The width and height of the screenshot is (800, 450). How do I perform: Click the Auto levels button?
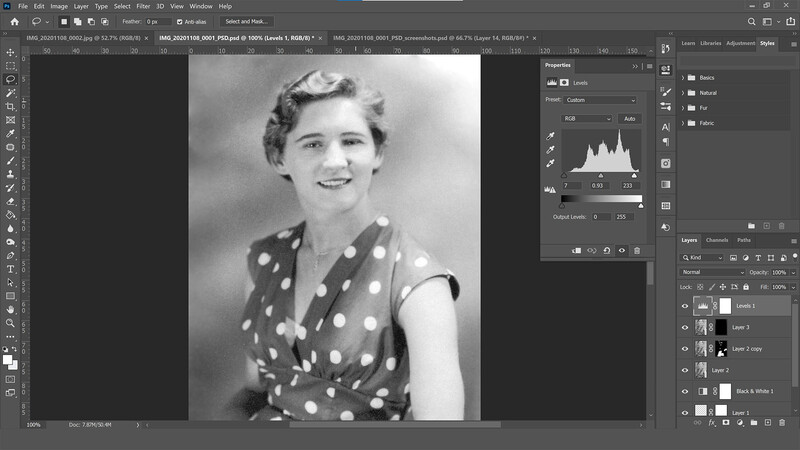click(x=630, y=118)
